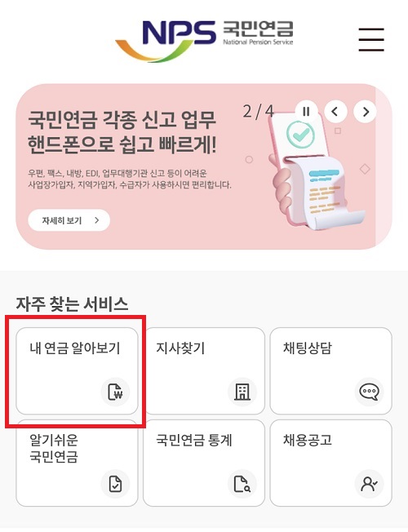Image resolution: width=408 pixels, height=532 pixels.
Task: Open 채팅상담 service
Action: click(331, 370)
